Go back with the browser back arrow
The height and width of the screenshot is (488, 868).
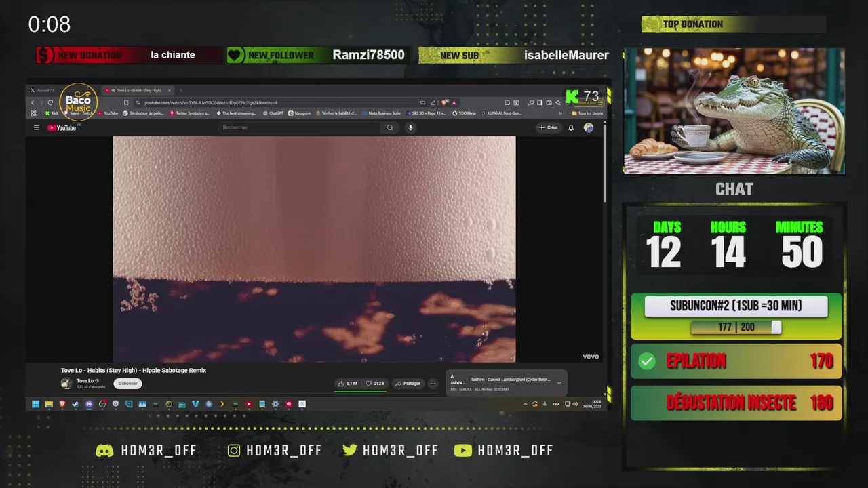33,103
